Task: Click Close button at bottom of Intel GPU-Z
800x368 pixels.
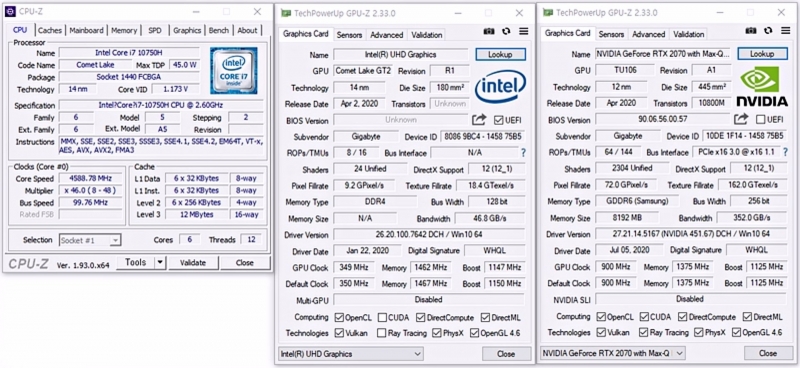Action: click(506, 354)
